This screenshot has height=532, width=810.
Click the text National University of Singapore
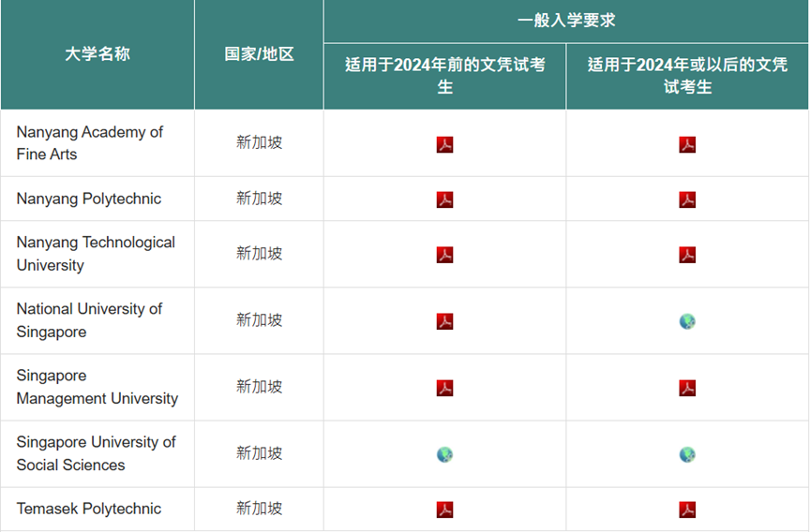click(89, 320)
